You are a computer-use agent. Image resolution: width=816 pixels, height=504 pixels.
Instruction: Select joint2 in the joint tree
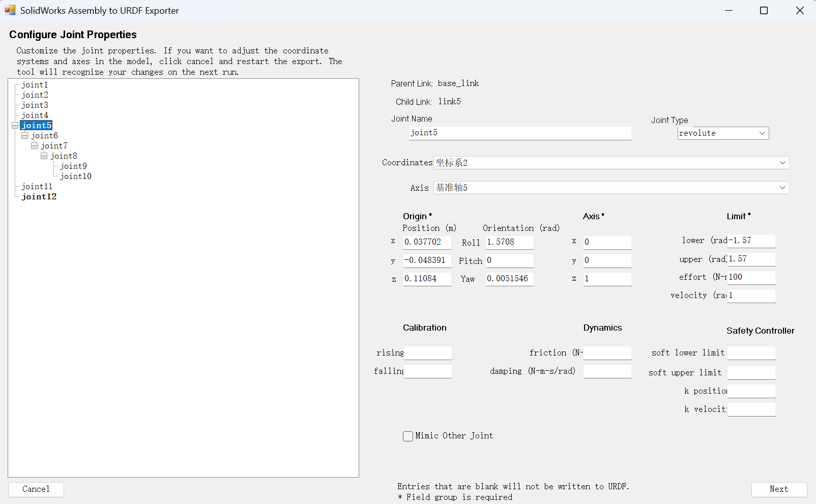click(35, 95)
